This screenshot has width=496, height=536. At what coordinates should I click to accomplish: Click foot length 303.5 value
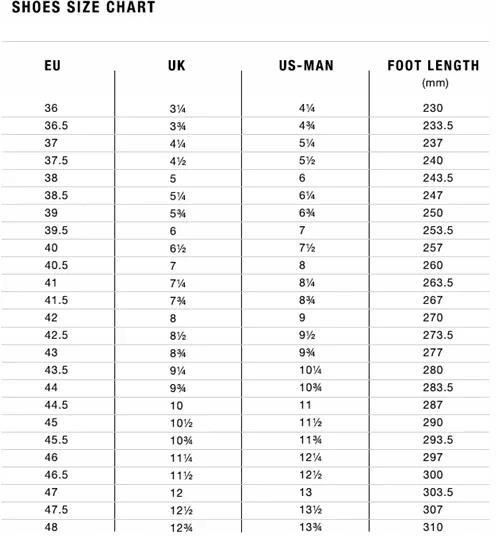pos(438,492)
